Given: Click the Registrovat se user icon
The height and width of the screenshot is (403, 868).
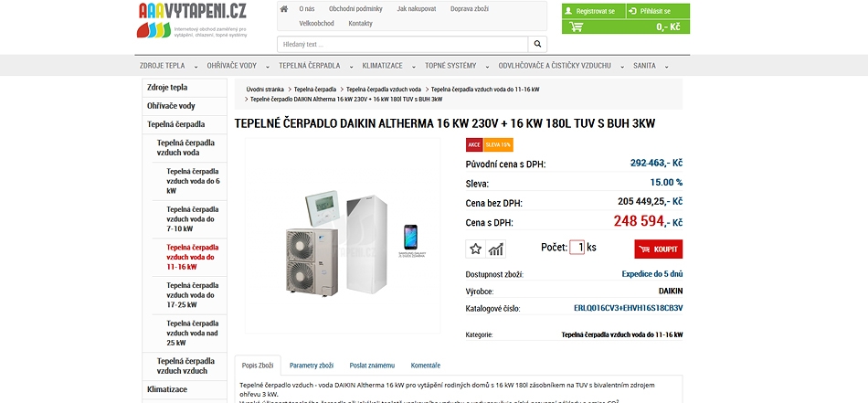Looking at the screenshot, I should [x=568, y=11].
